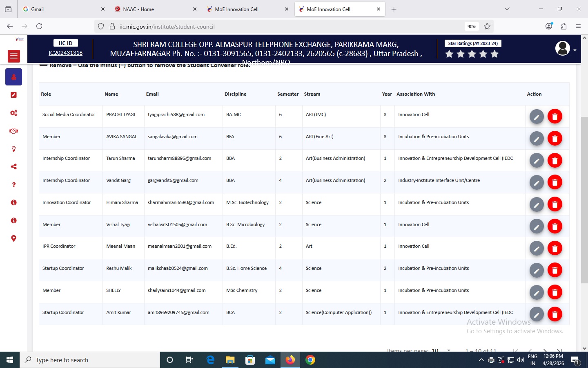588x368 pixels.
Task: Edit the Vandit Garg row
Action: (x=537, y=182)
